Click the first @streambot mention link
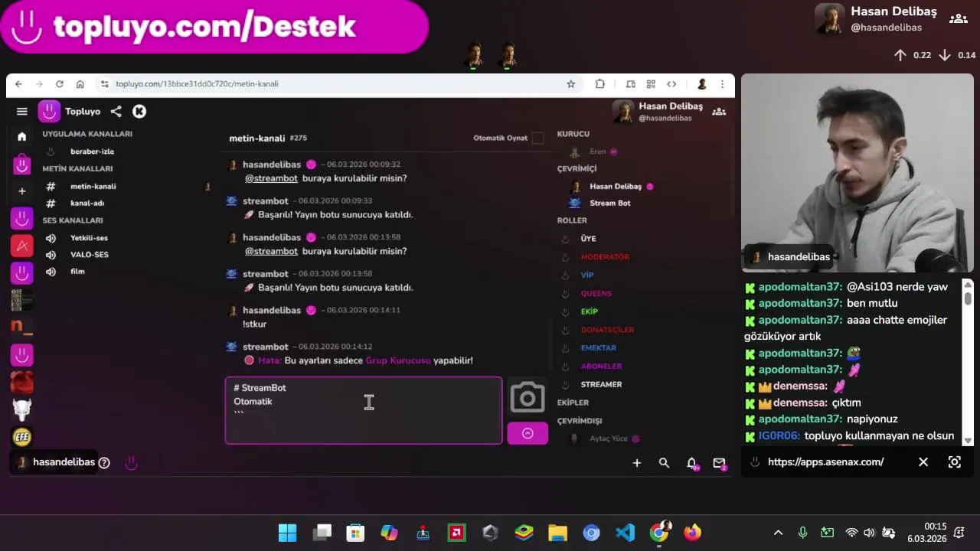 [x=271, y=178]
